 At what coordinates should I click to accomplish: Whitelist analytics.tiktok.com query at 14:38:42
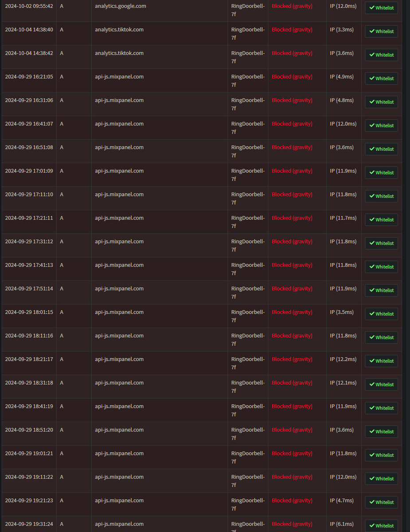[381, 55]
